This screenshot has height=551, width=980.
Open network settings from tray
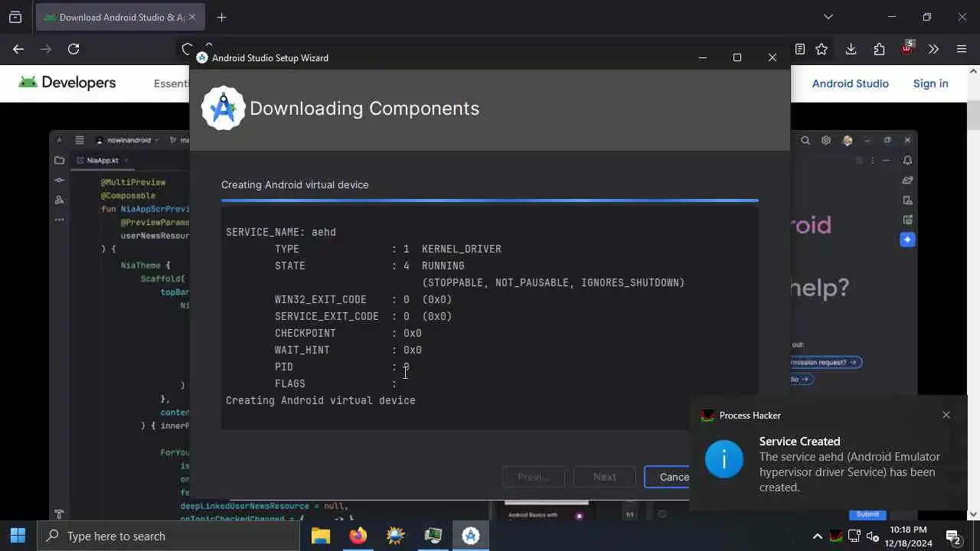(x=854, y=536)
